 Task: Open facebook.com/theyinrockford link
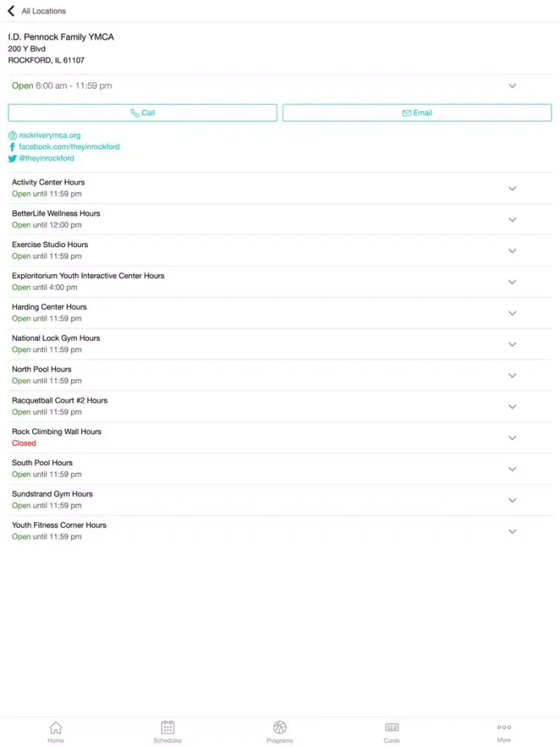tap(69, 146)
